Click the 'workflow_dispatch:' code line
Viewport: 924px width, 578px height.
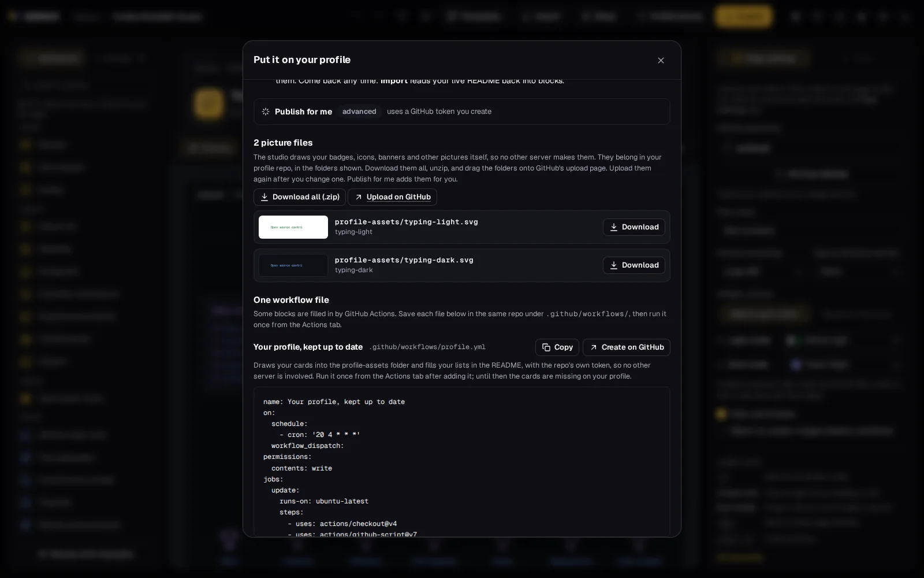point(308,446)
